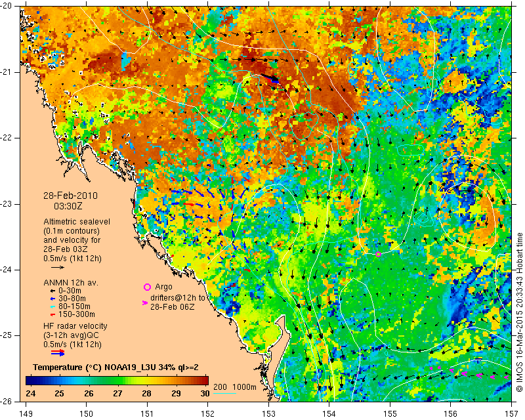Click the 30 value under the colour bar
Viewport: 525px width, 420px height.
[205, 393]
